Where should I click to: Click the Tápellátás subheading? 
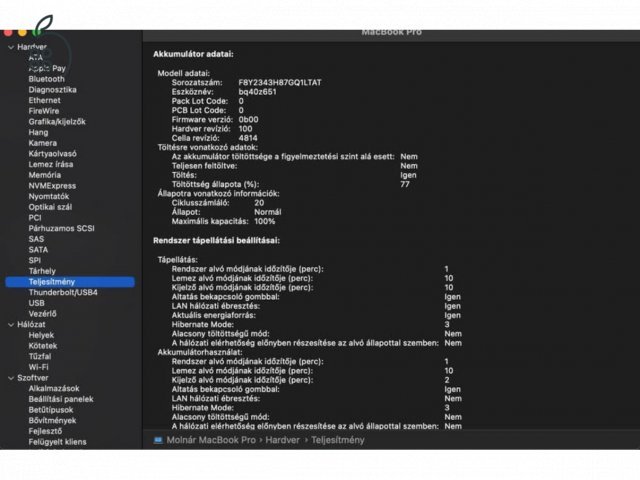point(178,260)
